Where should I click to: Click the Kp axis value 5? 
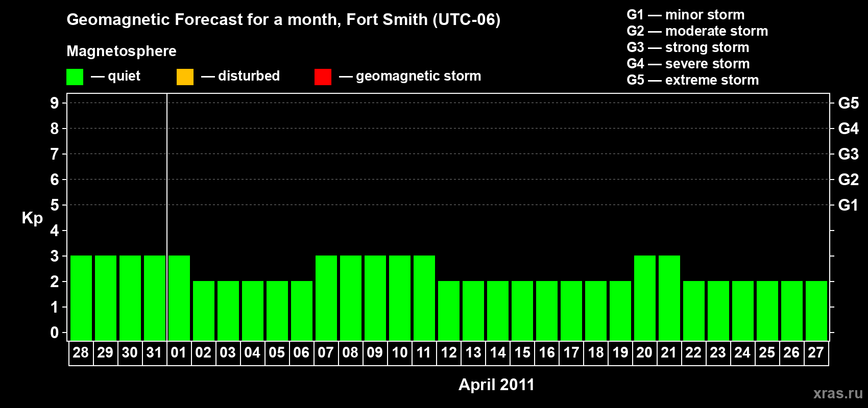(55, 205)
